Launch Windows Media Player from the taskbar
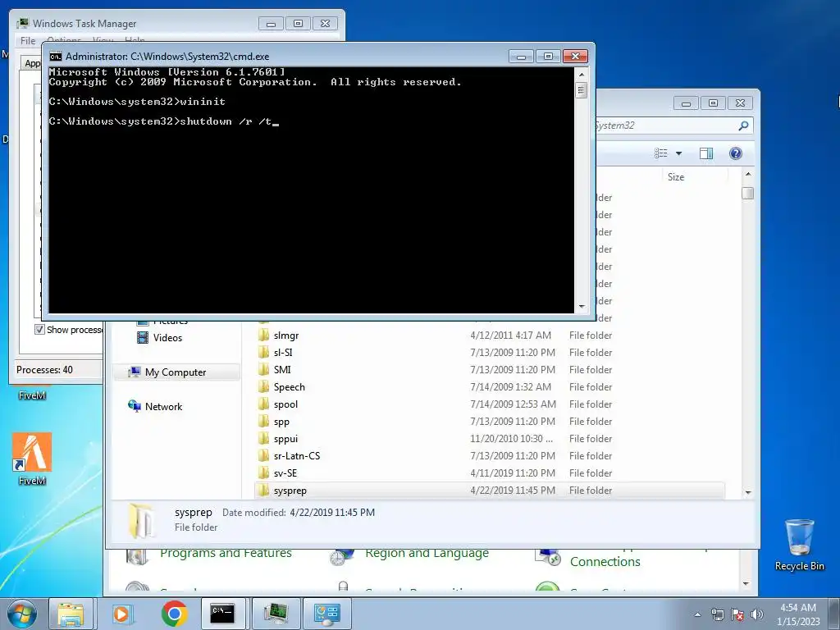Screen dimensions: 840x630 pyautogui.click(x=122, y=614)
